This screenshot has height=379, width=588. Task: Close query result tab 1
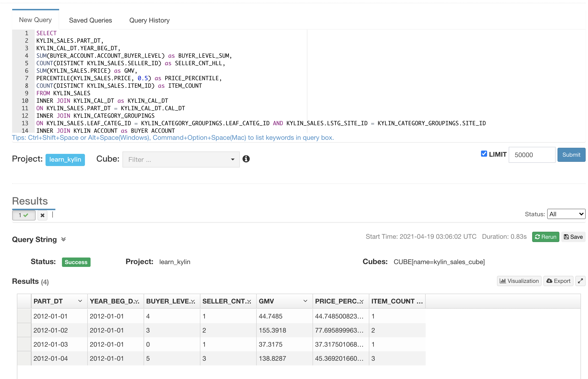point(42,215)
